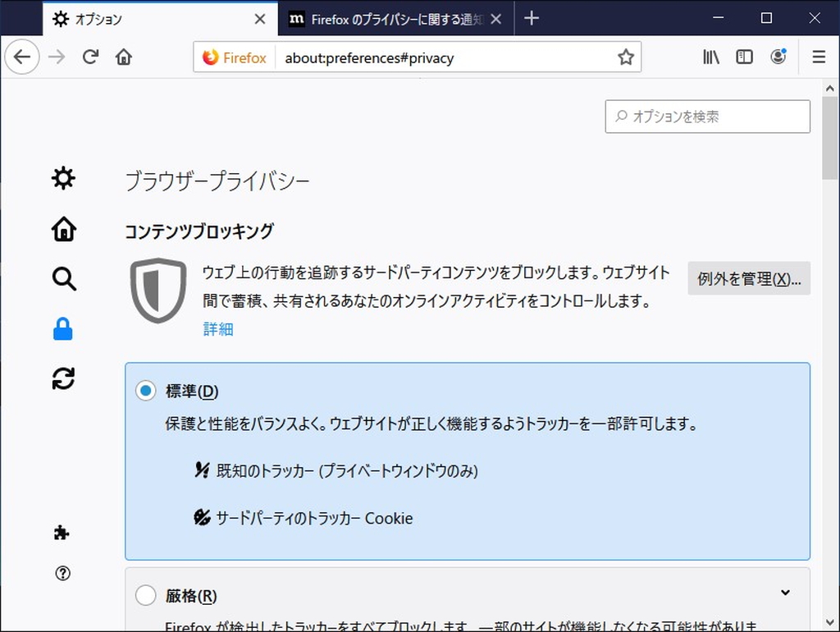Toggle the sidebar panel icon in toolbar
This screenshot has width=840, height=632.
[744, 57]
